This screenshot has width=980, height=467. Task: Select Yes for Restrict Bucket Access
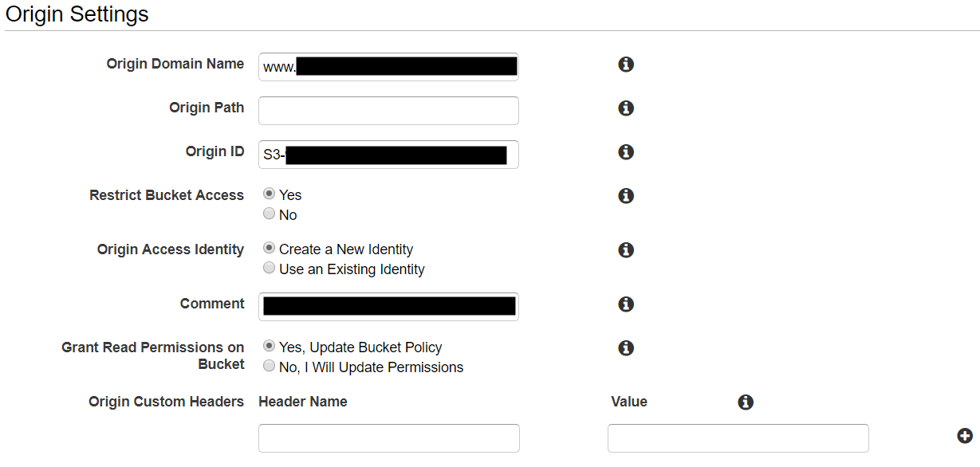[270, 194]
